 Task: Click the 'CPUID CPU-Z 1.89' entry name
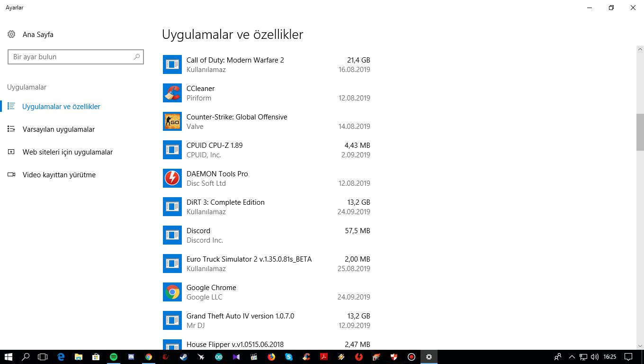tap(215, 146)
